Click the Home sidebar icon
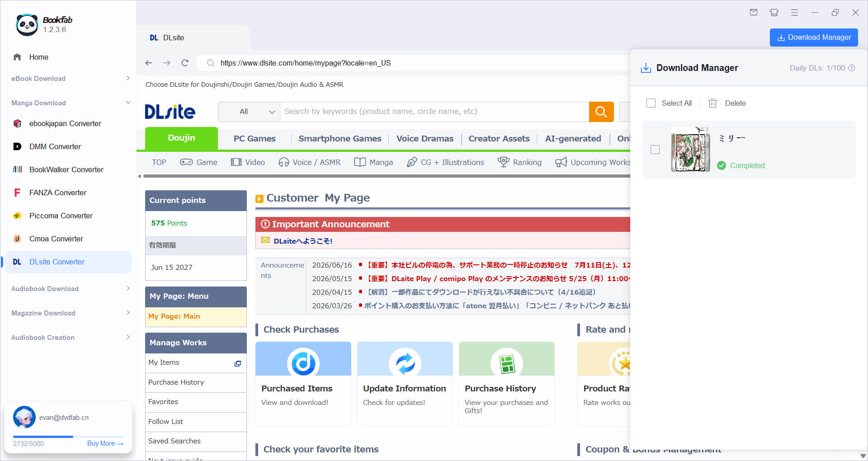 17,57
